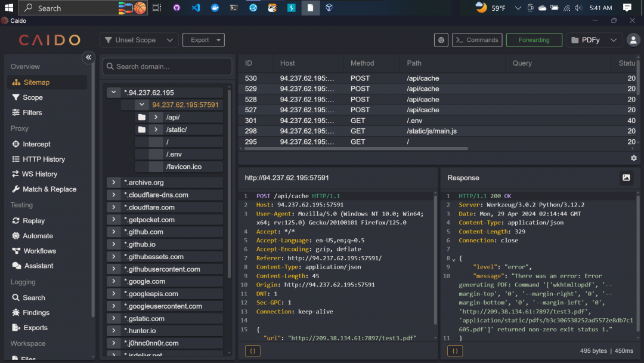
Task: Select *.githubusercontent.com in the tree
Action: pos(165,269)
